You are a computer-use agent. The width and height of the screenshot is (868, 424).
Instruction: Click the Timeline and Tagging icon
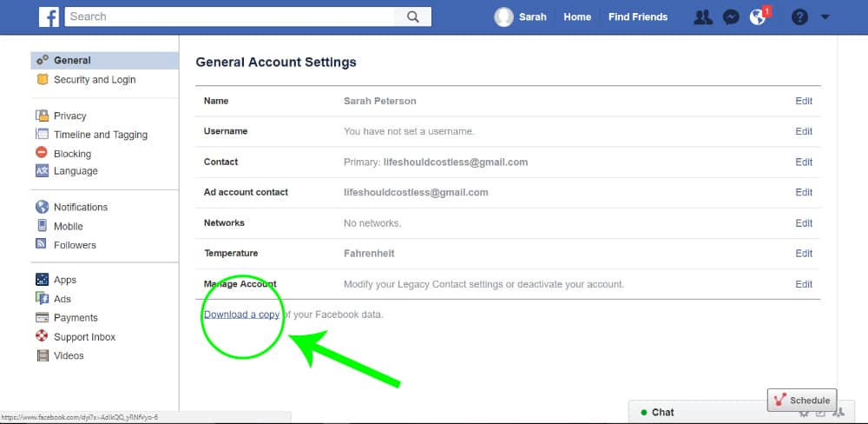point(42,134)
